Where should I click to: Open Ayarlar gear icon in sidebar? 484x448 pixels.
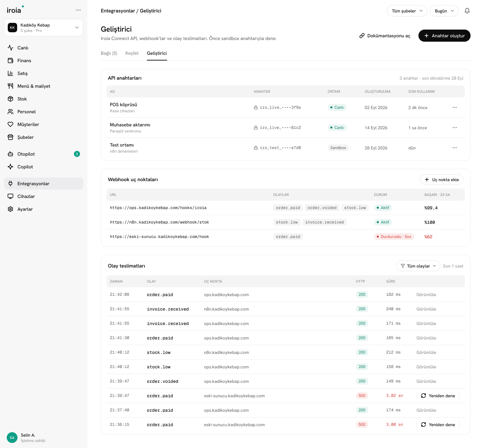(10, 209)
